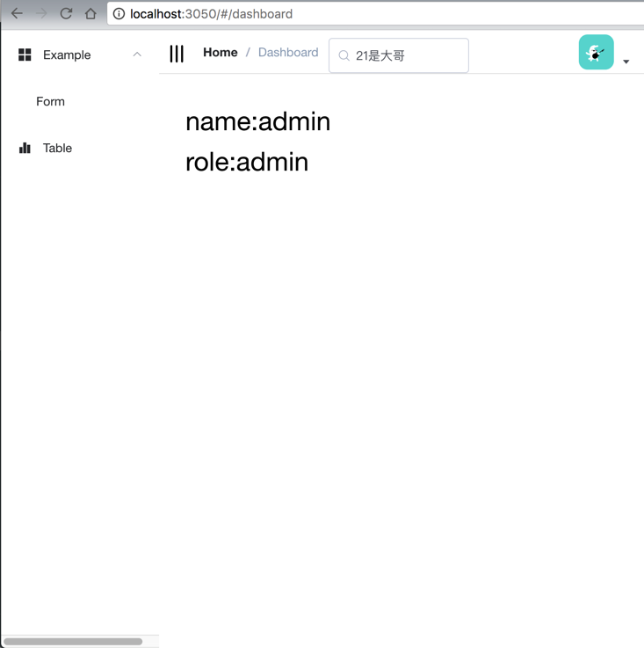Go to the browser home icon

[90, 14]
